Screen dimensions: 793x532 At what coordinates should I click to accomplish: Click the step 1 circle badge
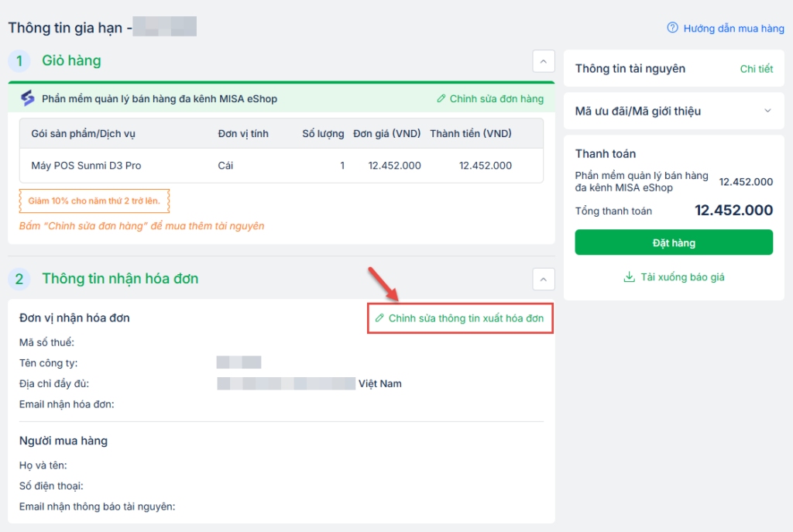19,61
